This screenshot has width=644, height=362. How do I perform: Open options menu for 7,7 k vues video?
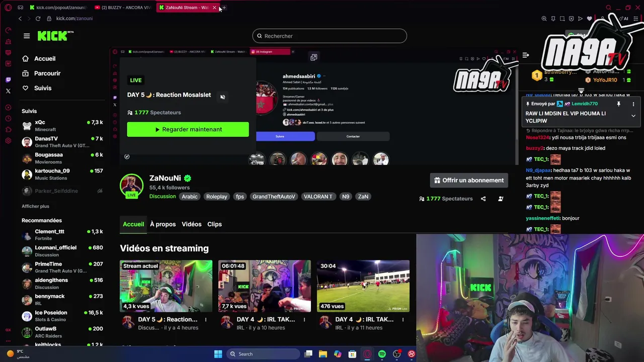point(304,320)
